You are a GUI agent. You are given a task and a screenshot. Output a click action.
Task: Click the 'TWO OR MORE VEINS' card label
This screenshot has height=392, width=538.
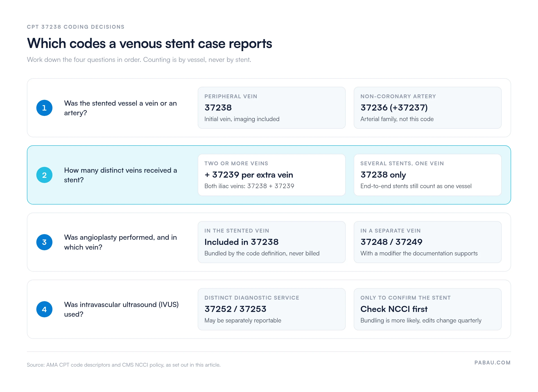click(x=236, y=163)
